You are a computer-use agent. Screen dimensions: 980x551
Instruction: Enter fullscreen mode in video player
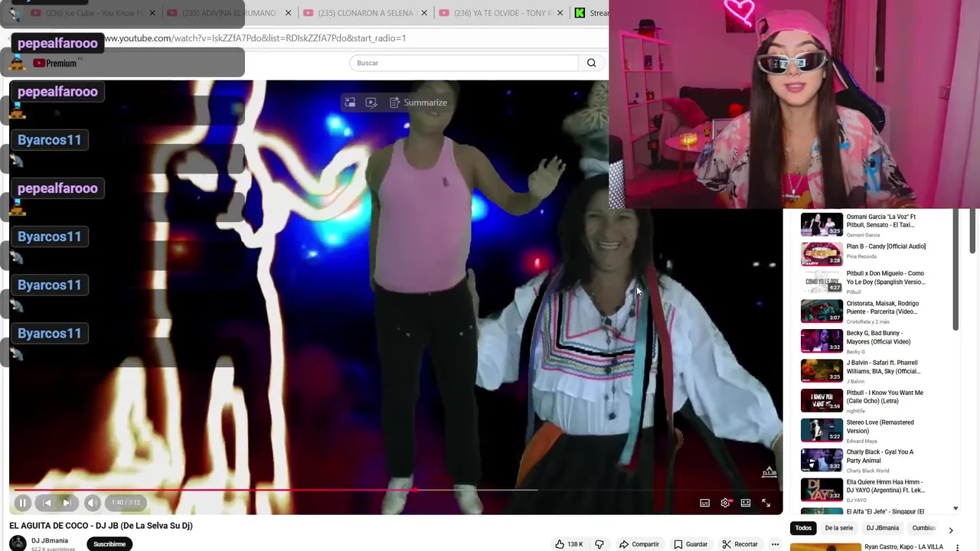766,503
